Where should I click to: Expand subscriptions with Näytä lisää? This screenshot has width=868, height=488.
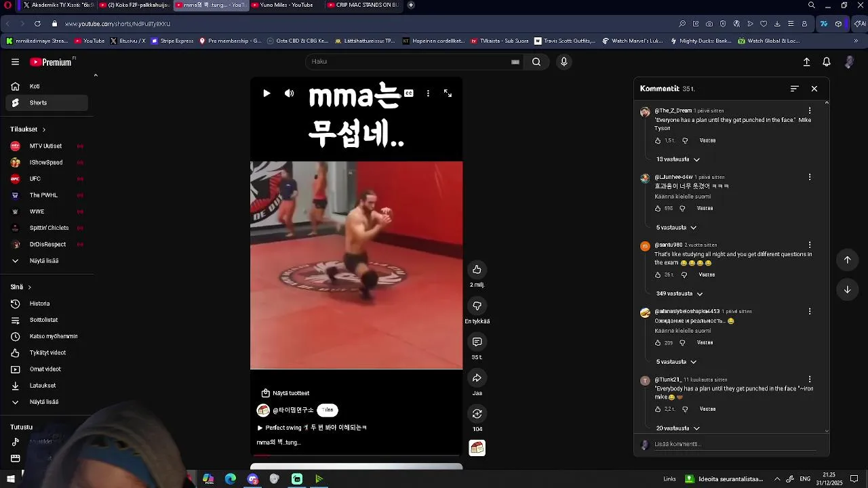tap(47, 261)
